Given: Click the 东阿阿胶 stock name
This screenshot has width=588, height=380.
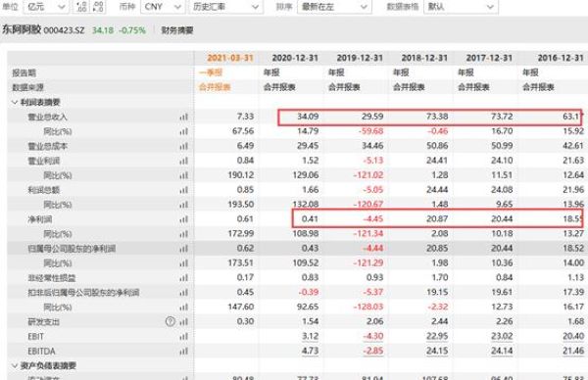Looking at the screenshot, I should 22,29.
